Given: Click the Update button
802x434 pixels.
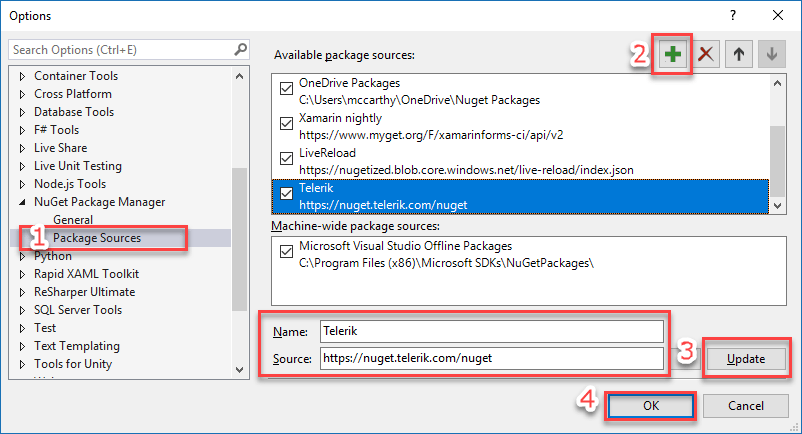Looking at the screenshot, I should pos(746,358).
